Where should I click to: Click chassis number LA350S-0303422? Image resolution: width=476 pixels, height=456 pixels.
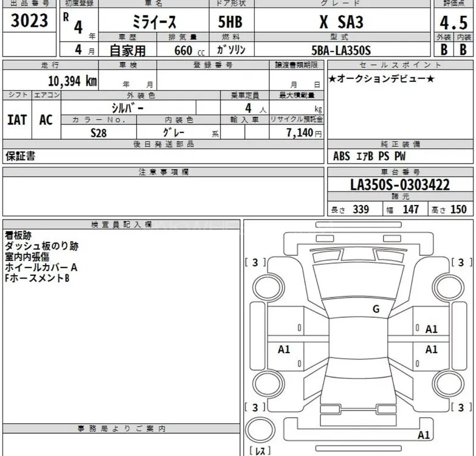coord(400,185)
